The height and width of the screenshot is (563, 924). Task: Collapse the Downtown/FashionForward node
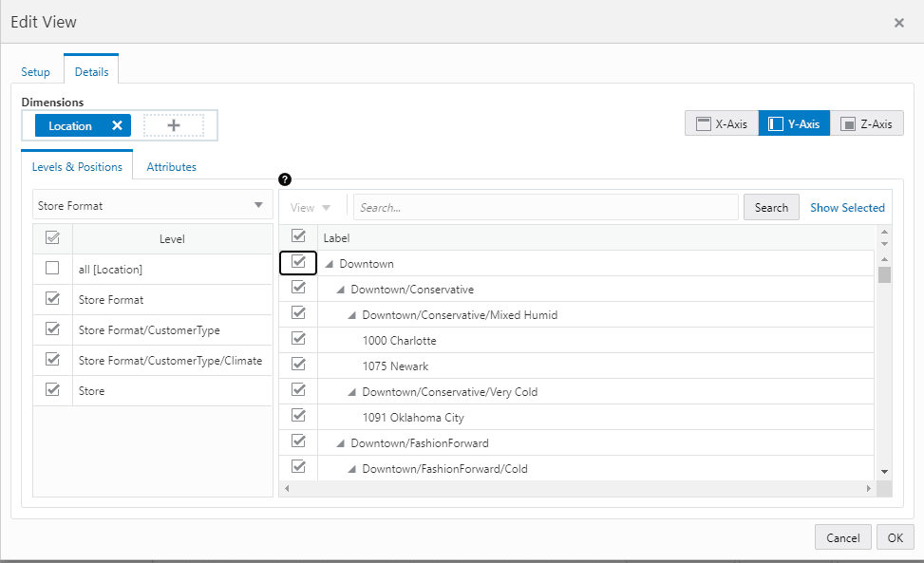[341, 443]
